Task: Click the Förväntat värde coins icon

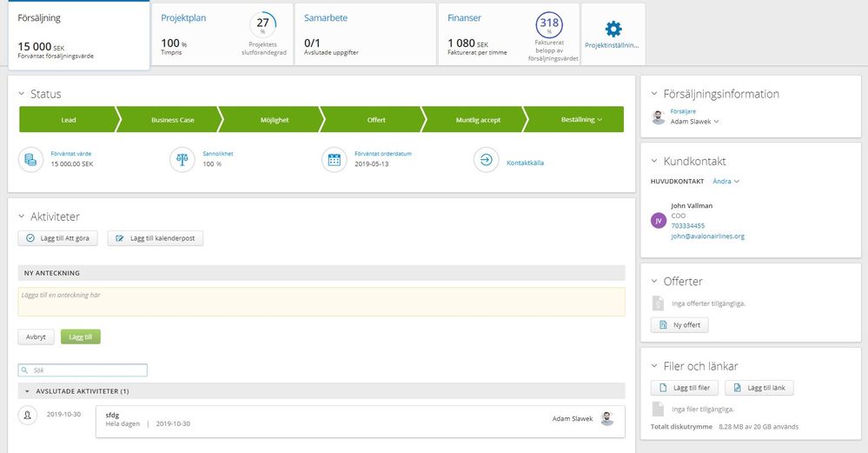Action: click(31, 160)
